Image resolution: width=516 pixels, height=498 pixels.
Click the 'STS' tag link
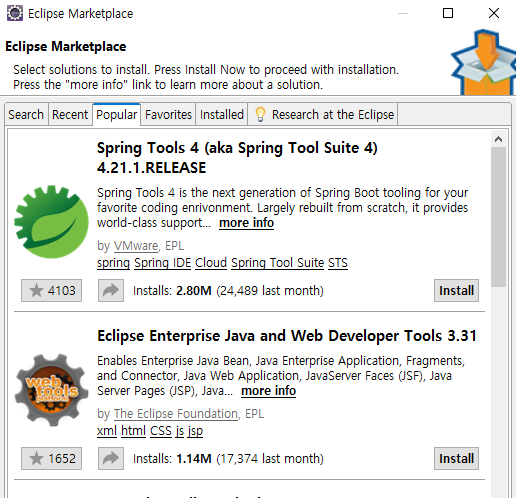click(338, 263)
